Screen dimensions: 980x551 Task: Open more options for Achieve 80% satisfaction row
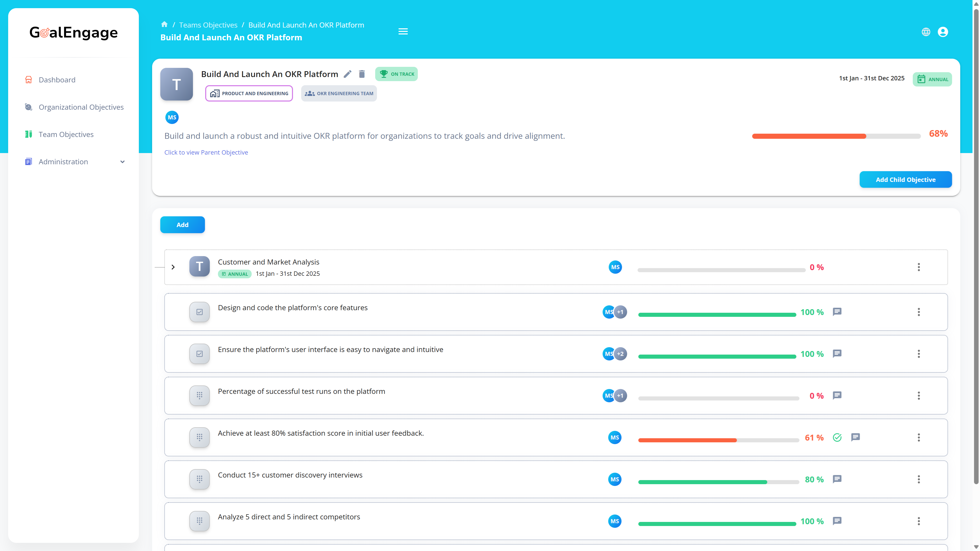coord(919,438)
